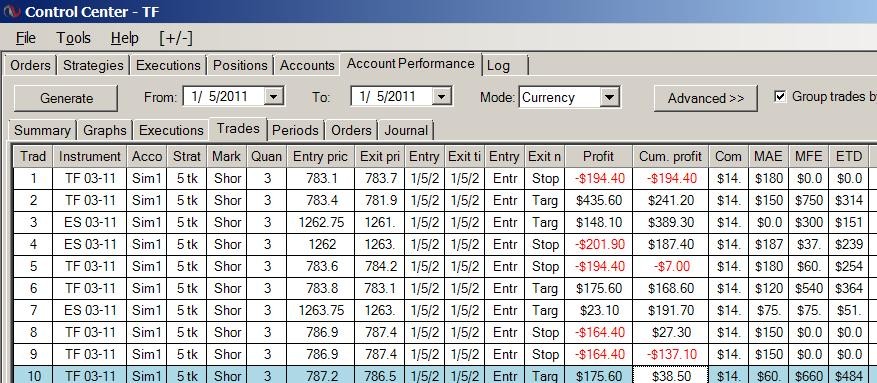
Task: Click cumulative profit $27.30 in trade 8
Action: click(670, 332)
